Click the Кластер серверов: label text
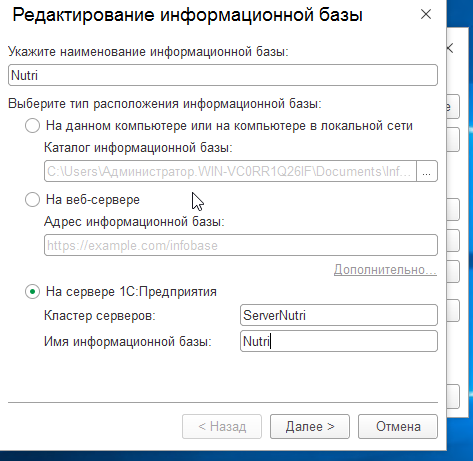The height and width of the screenshot is (461, 473). [100, 315]
